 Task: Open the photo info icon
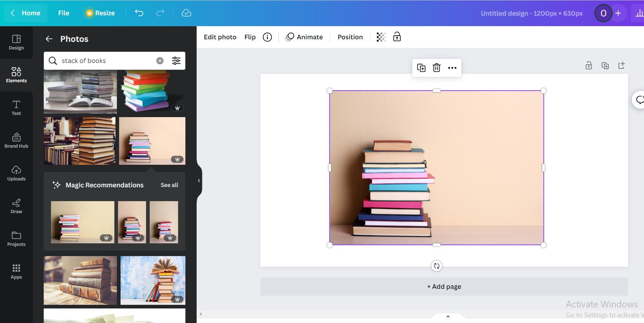(x=267, y=37)
